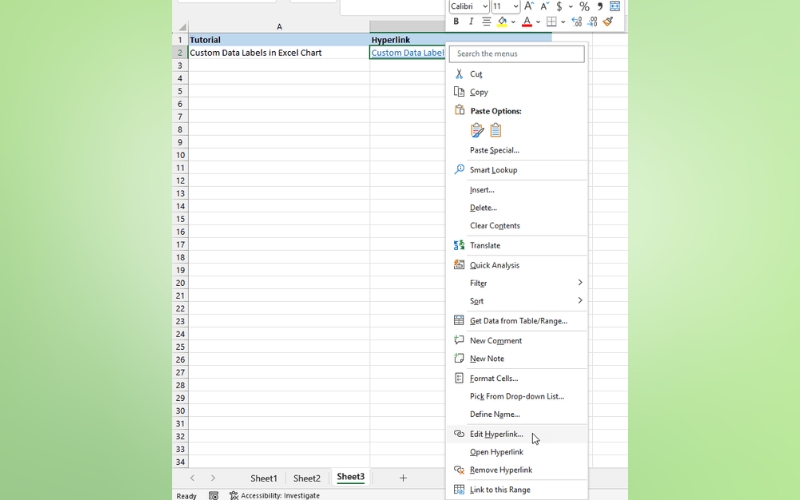Click the Search the menus field

point(517,54)
